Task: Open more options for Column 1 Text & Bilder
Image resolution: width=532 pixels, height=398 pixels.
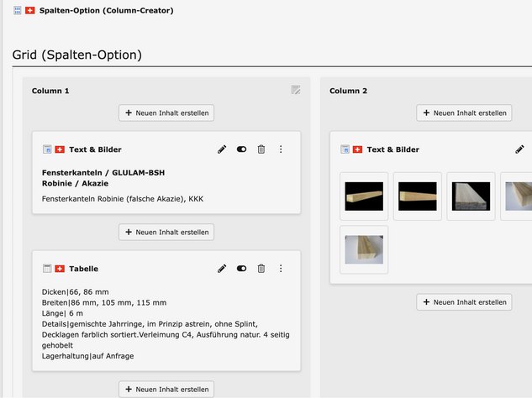Action: click(281, 149)
